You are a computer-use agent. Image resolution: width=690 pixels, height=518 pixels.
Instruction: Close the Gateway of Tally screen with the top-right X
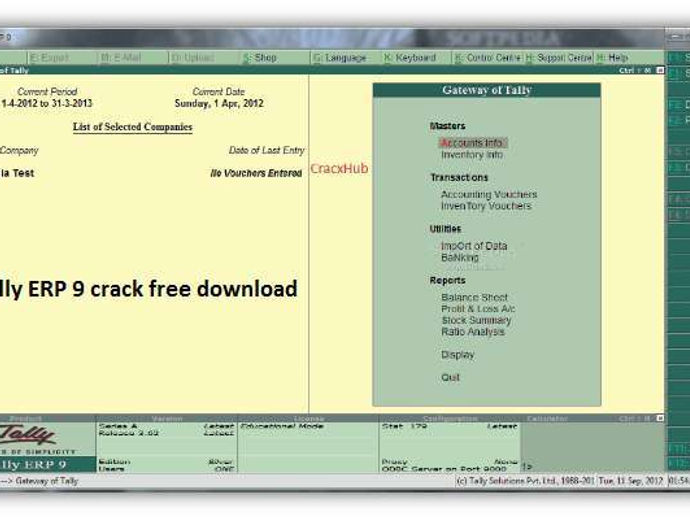pos(660,70)
